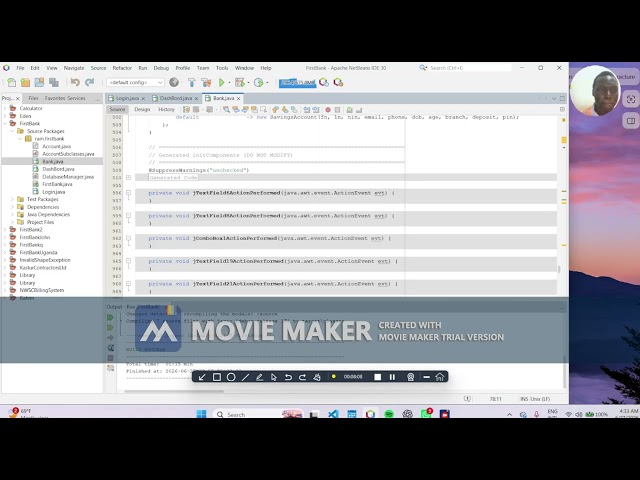
Task: Open the Debug menu
Action: (x=161, y=68)
